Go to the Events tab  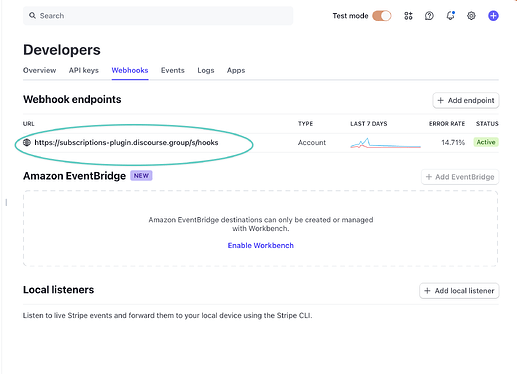click(x=173, y=70)
